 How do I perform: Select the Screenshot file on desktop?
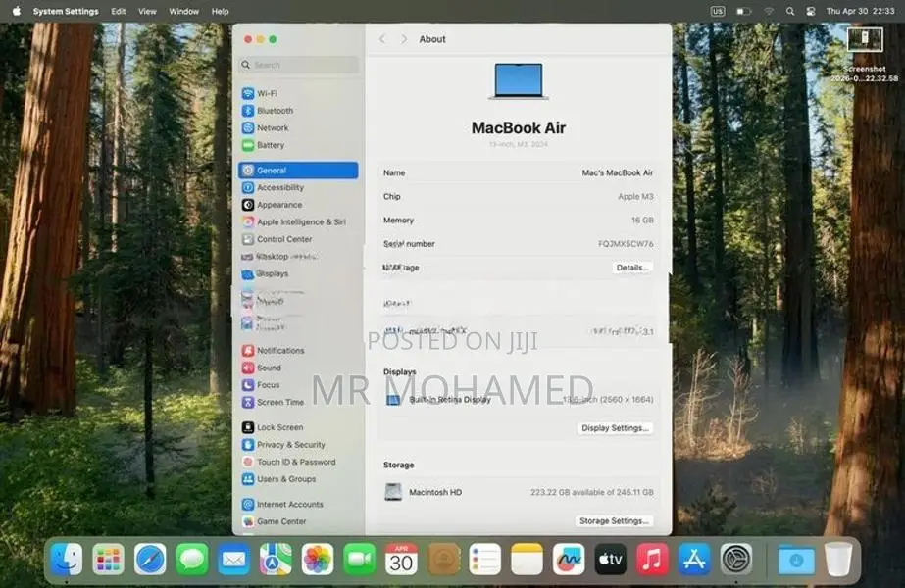click(865, 55)
